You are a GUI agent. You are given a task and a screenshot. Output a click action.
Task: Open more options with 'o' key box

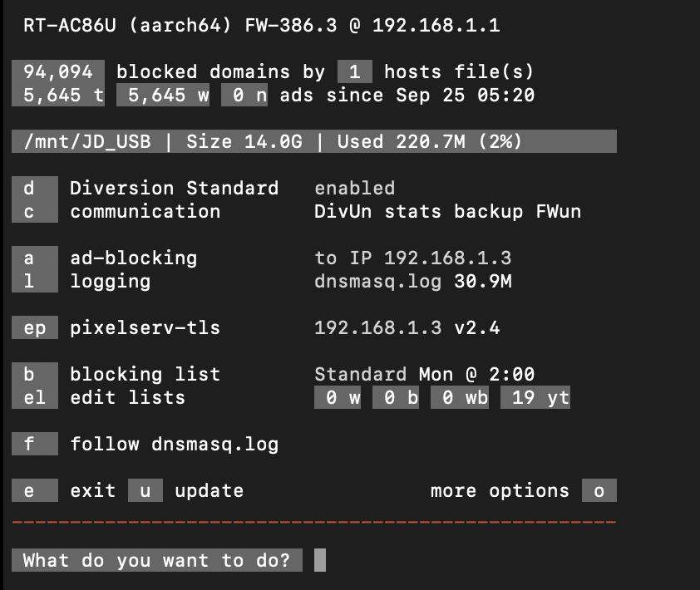[599, 490]
